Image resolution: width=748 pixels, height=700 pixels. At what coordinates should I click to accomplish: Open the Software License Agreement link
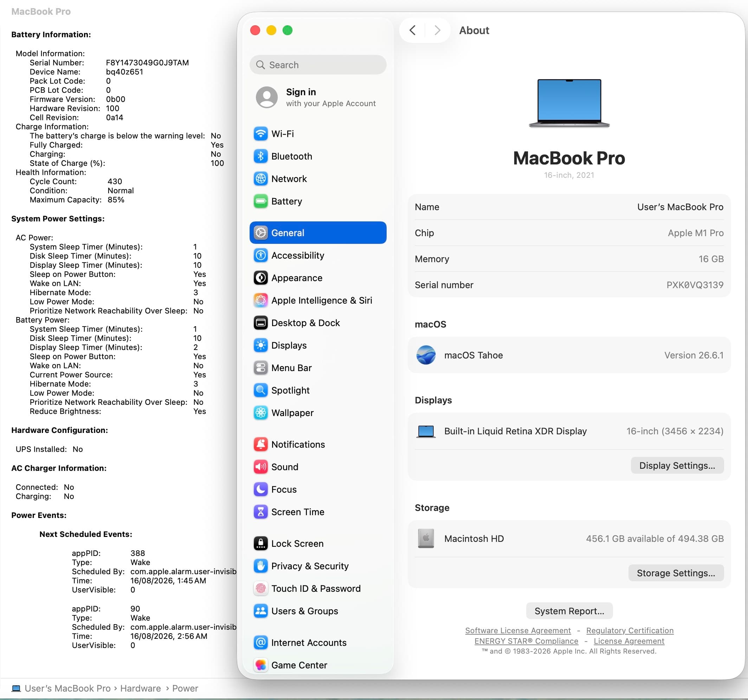click(518, 631)
